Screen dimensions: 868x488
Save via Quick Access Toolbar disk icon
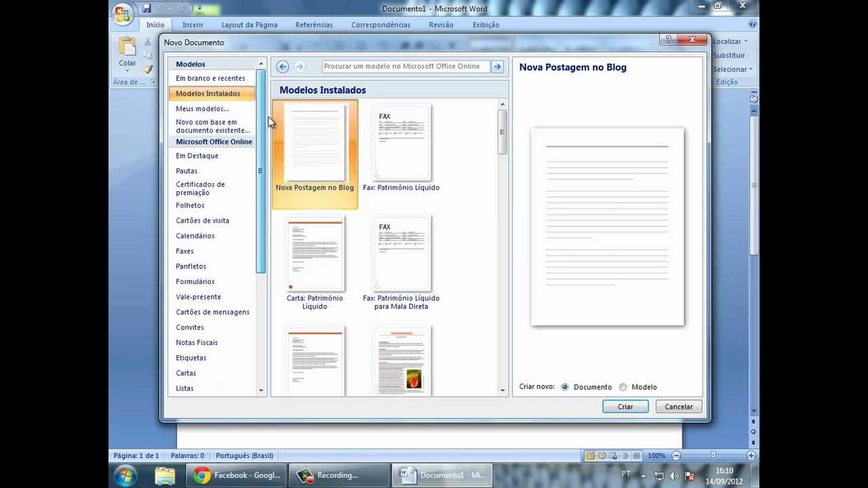coord(146,9)
